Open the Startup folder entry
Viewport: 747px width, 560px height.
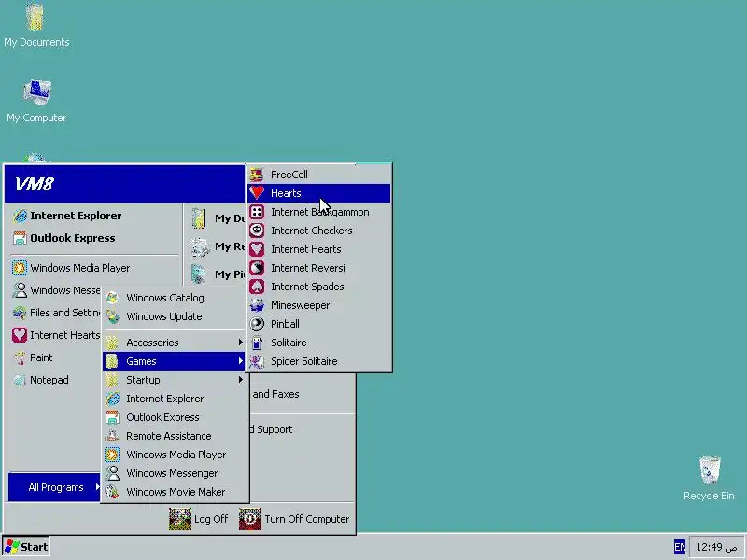tap(175, 380)
